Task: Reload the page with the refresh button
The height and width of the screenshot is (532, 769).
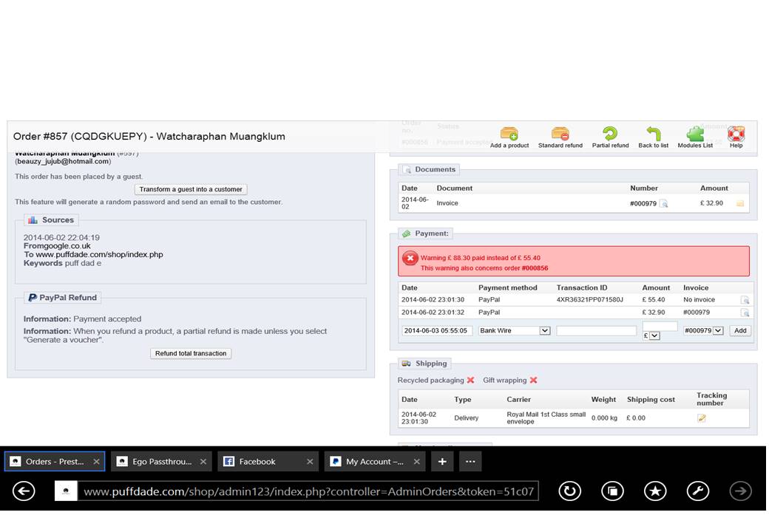Action: [569, 491]
